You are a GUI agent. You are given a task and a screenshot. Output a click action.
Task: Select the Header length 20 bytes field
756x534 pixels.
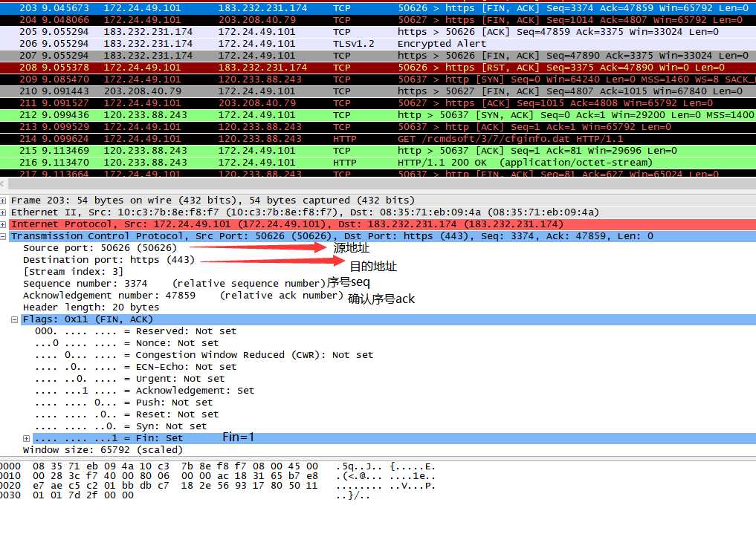pos(91,307)
